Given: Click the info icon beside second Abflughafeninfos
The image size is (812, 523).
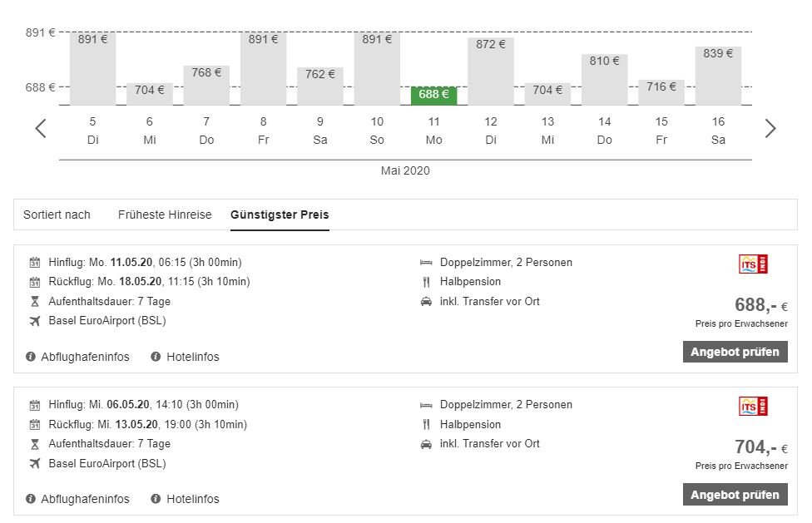Looking at the screenshot, I should (x=32, y=499).
